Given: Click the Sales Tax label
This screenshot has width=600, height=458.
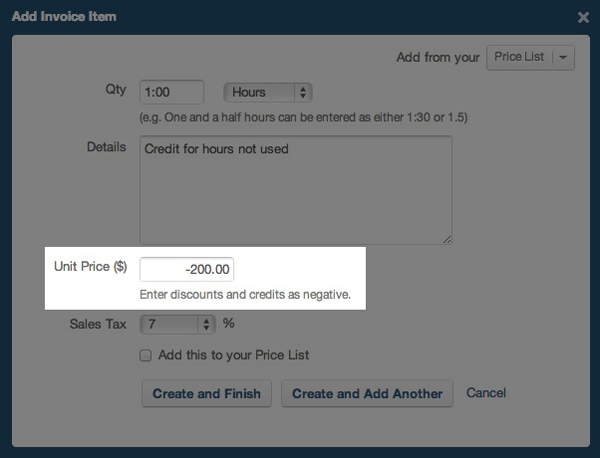Looking at the screenshot, I should 98,324.
